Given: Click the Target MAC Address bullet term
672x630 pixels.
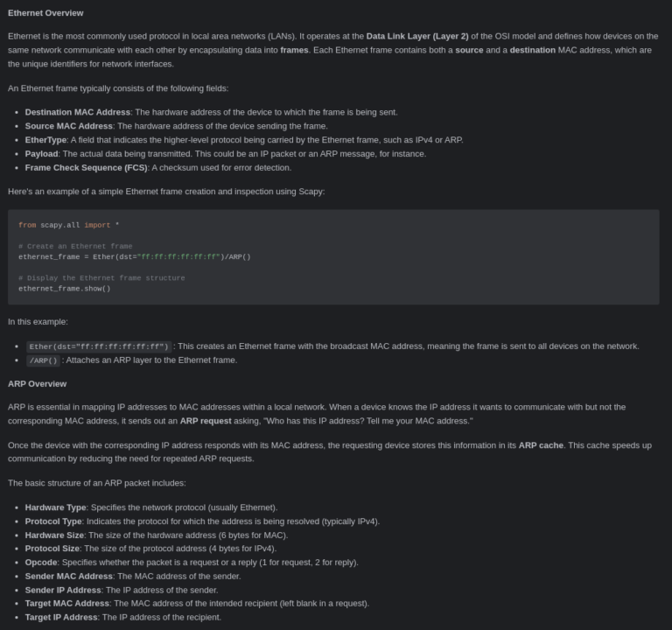Looking at the screenshot, I should (66, 604).
